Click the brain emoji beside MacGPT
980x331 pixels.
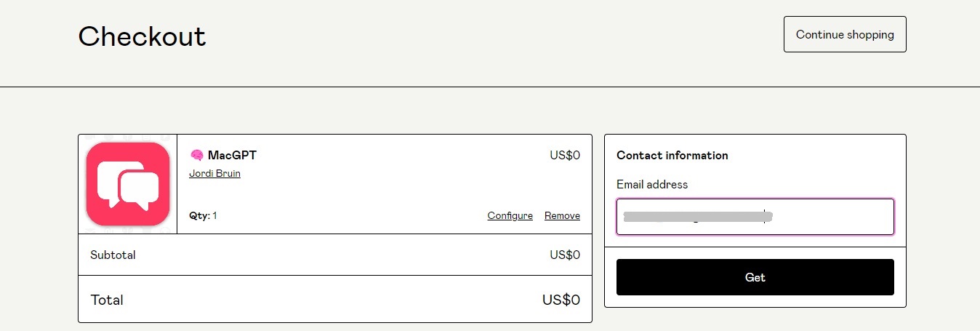tap(196, 155)
